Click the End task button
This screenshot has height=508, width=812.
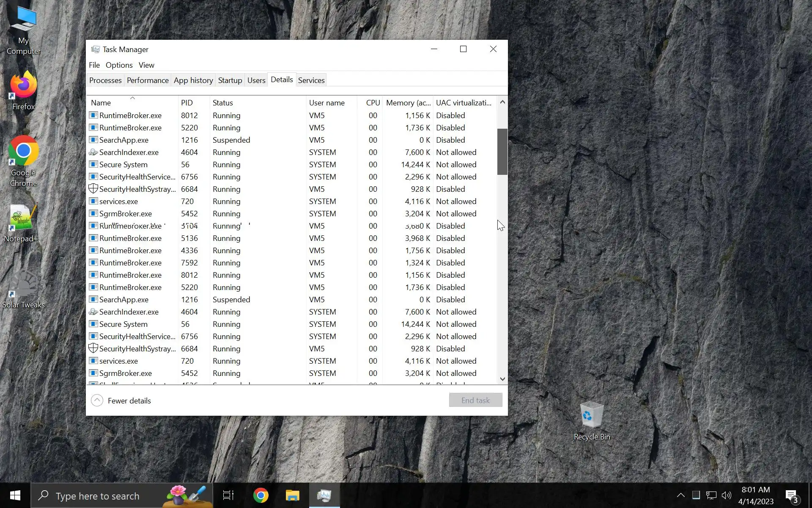475,400
